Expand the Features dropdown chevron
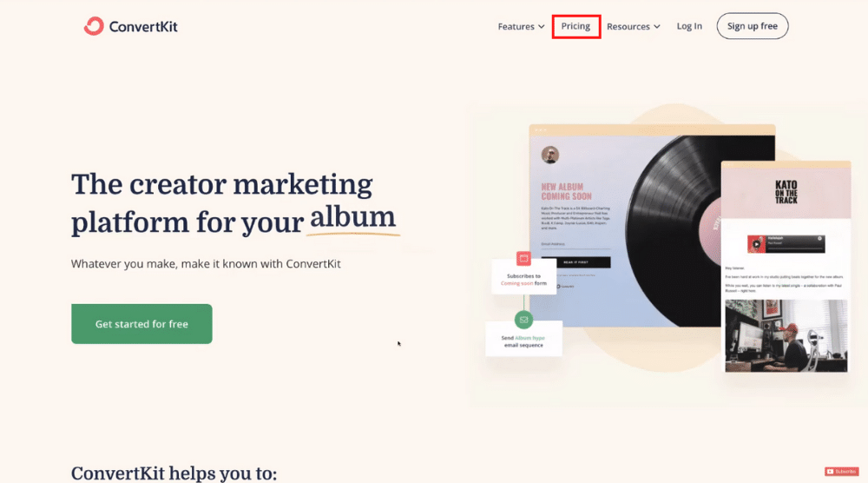 tap(542, 27)
